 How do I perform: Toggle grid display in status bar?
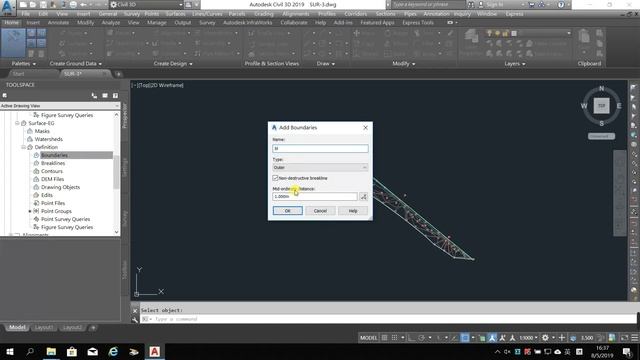coord(384,338)
